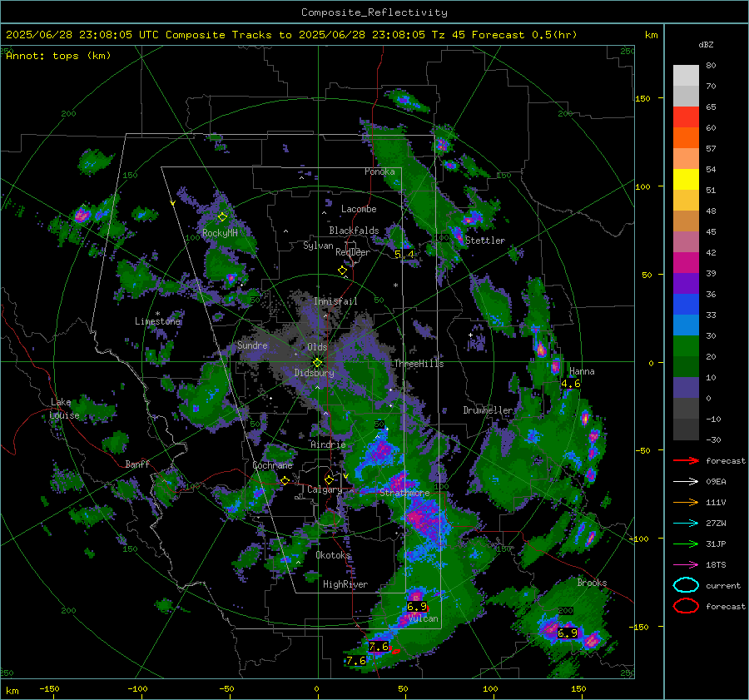
Task: Click the Sylvan label
Action: [x=318, y=246]
